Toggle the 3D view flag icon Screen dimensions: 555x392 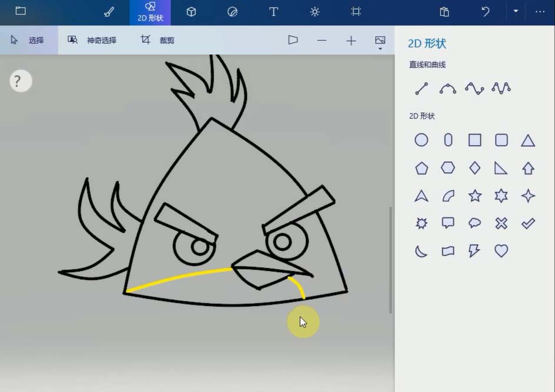[293, 40]
